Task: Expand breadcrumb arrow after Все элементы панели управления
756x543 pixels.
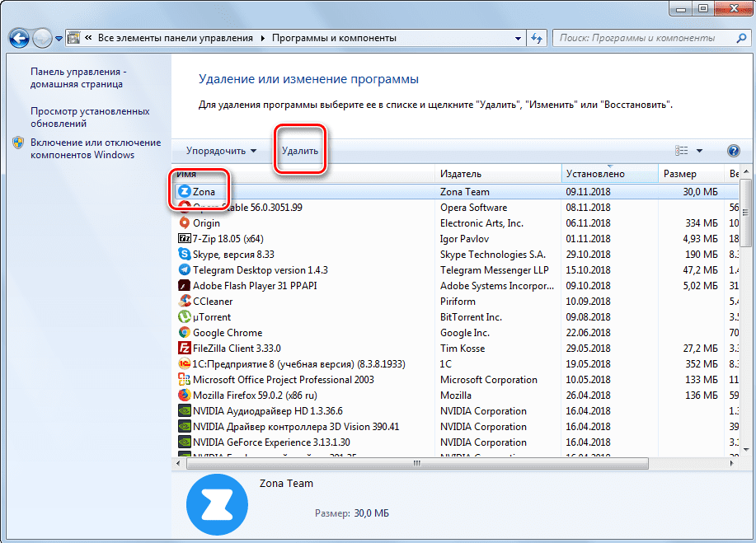Action: point(263,38)
